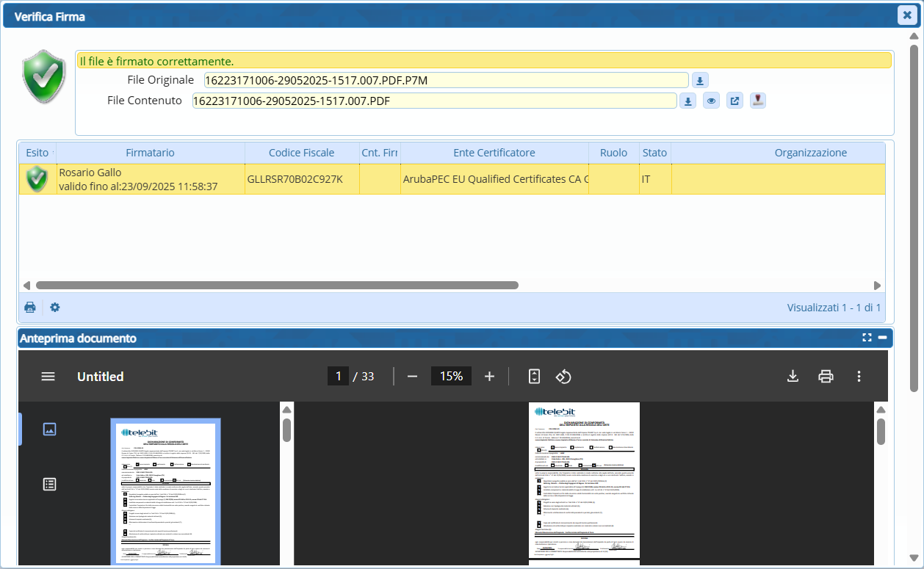Viewport: 924px width, 569px height.
Task: Download the original P7M file
Action: click(700, 81)
